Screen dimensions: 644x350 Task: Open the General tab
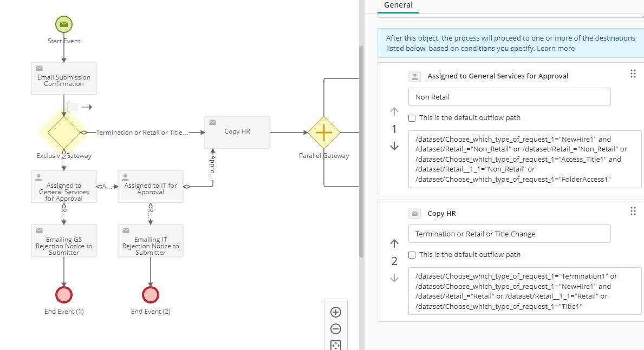[x=398, y=5]
